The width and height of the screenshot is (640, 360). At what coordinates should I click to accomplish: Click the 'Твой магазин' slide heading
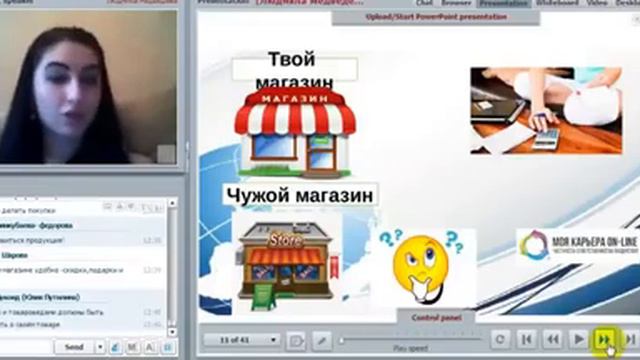tap(294, 70)
